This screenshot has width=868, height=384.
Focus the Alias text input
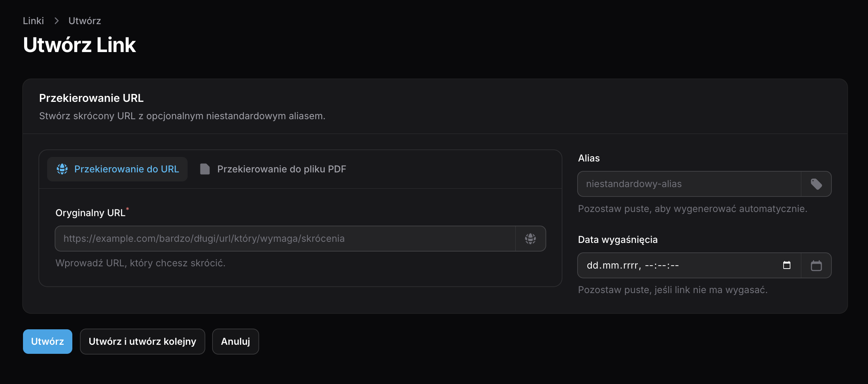[689, 184]
